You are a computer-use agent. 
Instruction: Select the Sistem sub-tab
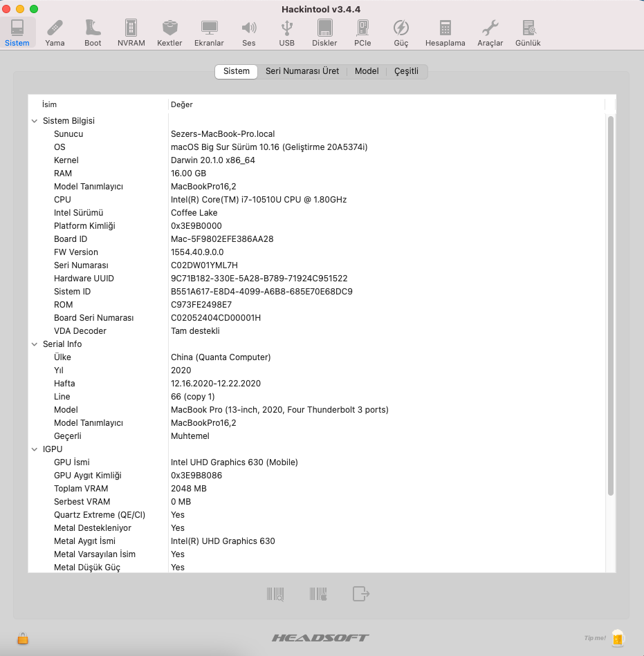click(x=236, y=71)
